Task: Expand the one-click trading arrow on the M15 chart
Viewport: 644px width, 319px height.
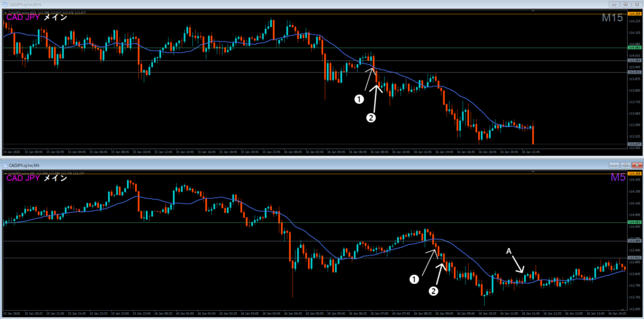Action: click(6, 13)
